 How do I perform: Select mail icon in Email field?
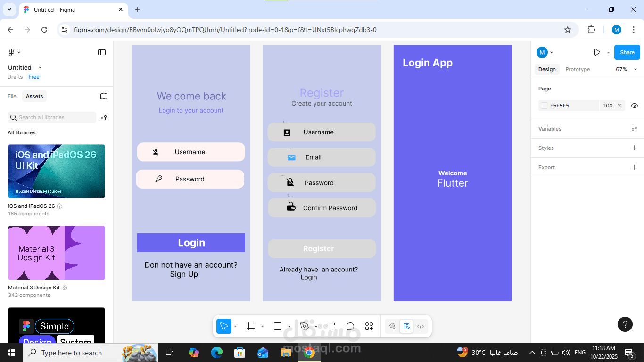[291, 157]
